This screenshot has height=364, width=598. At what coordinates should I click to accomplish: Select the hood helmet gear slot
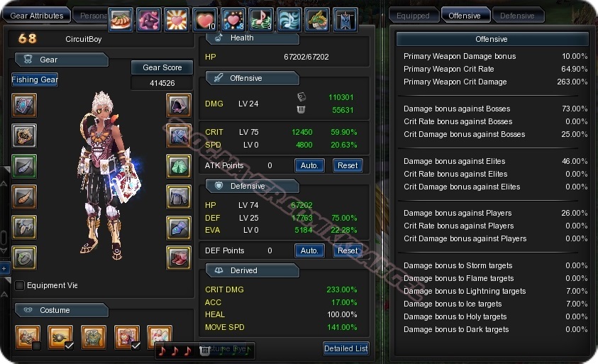point(179,105)
